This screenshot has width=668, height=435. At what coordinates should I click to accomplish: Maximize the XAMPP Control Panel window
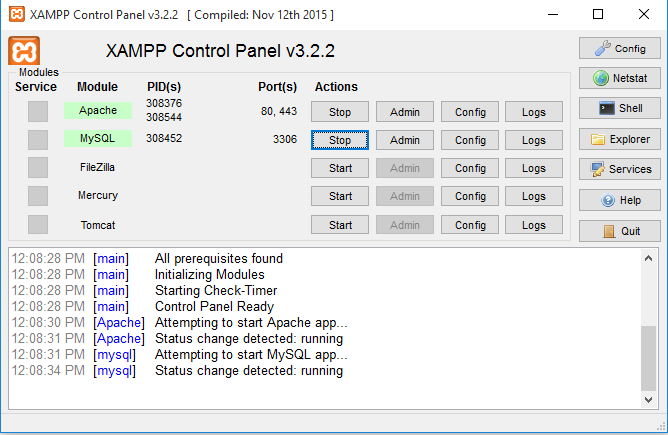pos(598,14)
